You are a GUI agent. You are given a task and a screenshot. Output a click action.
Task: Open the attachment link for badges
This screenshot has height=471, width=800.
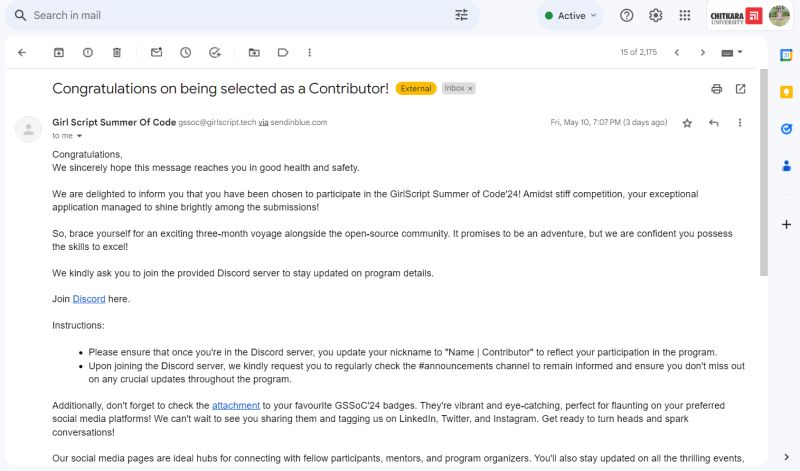237,406
